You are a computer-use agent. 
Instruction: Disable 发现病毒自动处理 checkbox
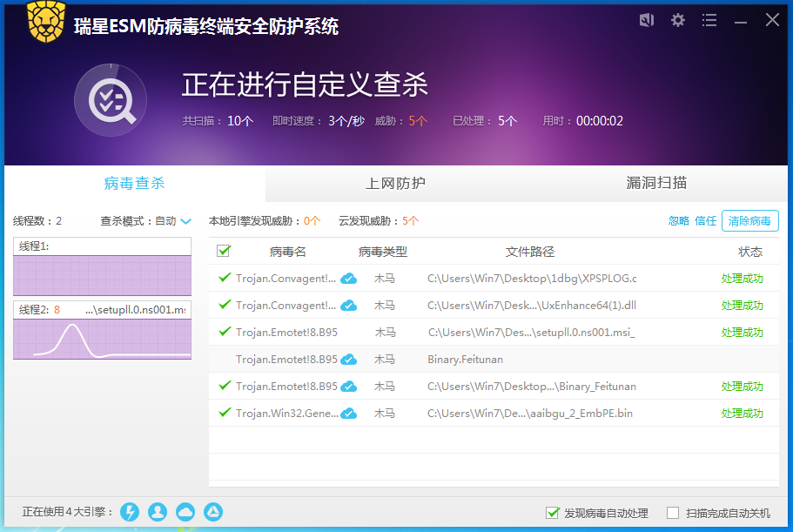tap(552, 513)
